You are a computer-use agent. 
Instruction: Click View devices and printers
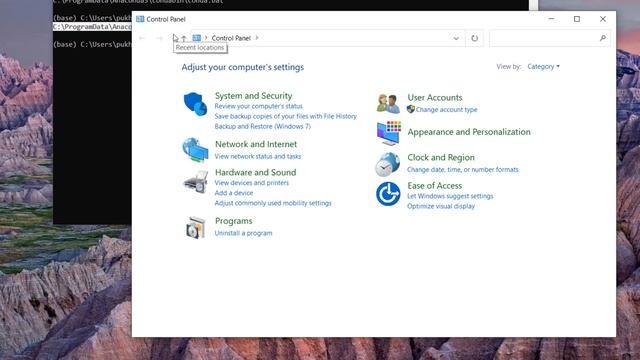point(251,183)
